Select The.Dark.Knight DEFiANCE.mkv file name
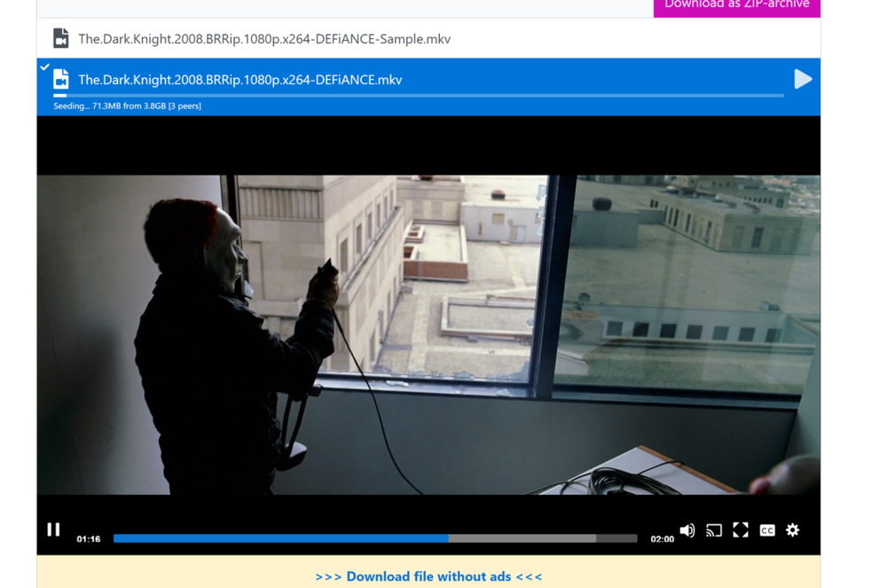 coord(239,80)
